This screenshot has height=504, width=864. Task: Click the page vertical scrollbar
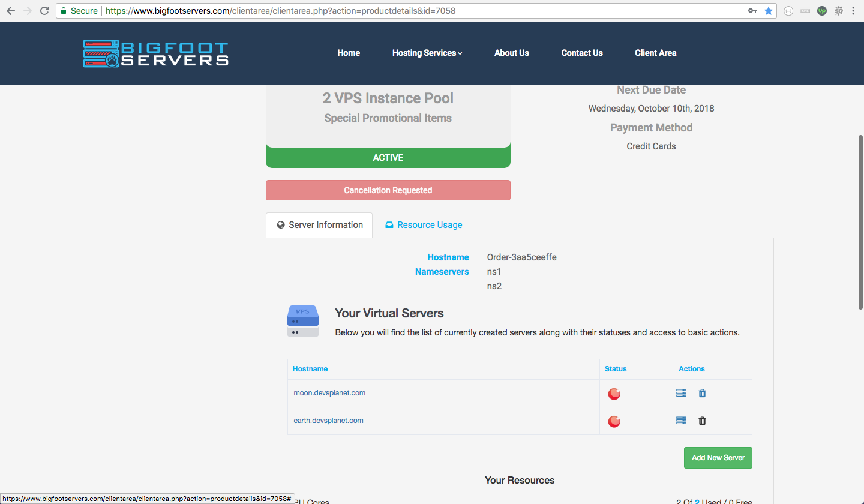click(860, 222)
